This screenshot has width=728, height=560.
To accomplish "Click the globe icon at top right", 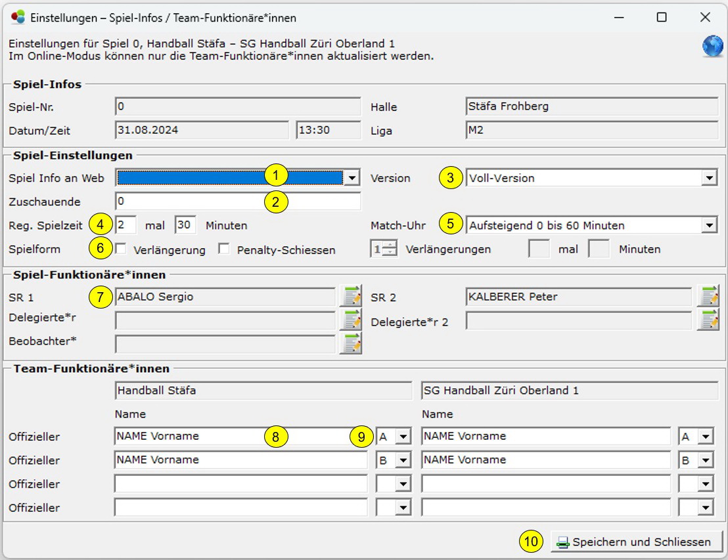I will point(712,47).
